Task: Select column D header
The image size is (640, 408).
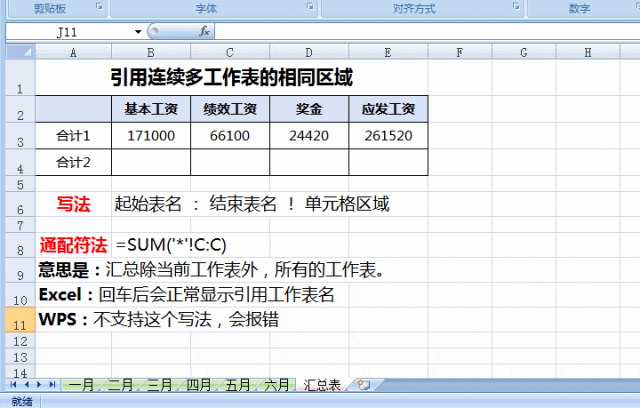Action: pos(309,53)
